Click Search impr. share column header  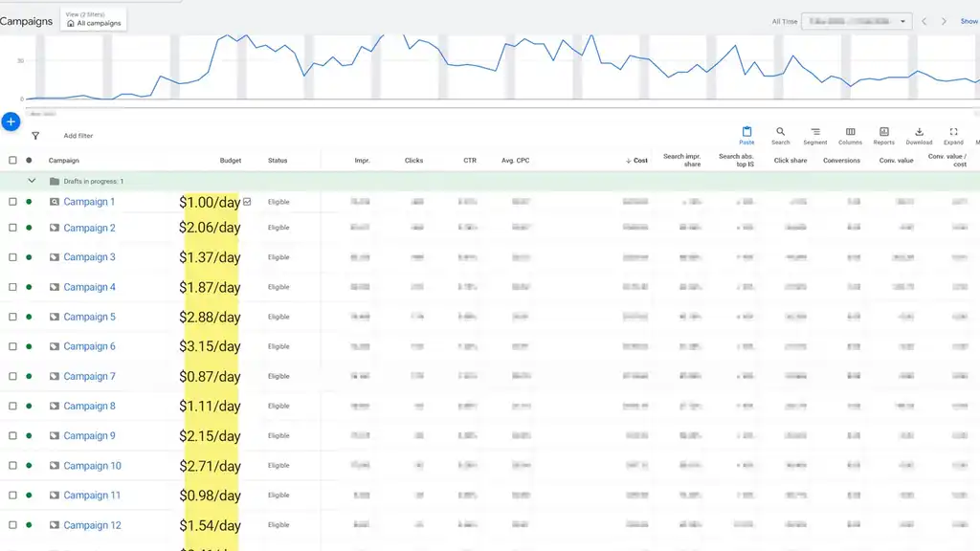point(681,161)
